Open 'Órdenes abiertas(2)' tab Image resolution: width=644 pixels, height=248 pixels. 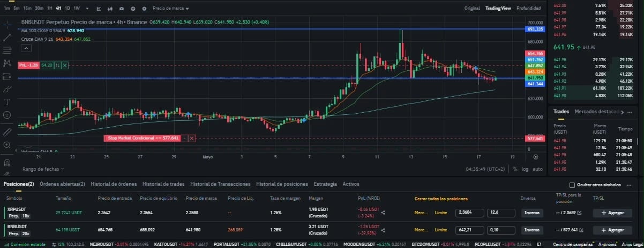point(62,184)
